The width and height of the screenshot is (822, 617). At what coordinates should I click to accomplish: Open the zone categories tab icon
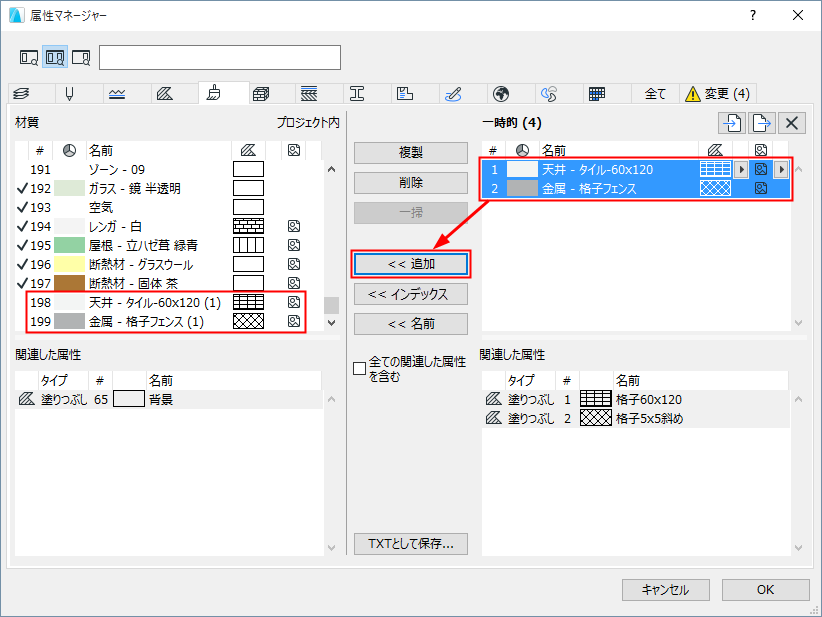pos(405,94)
